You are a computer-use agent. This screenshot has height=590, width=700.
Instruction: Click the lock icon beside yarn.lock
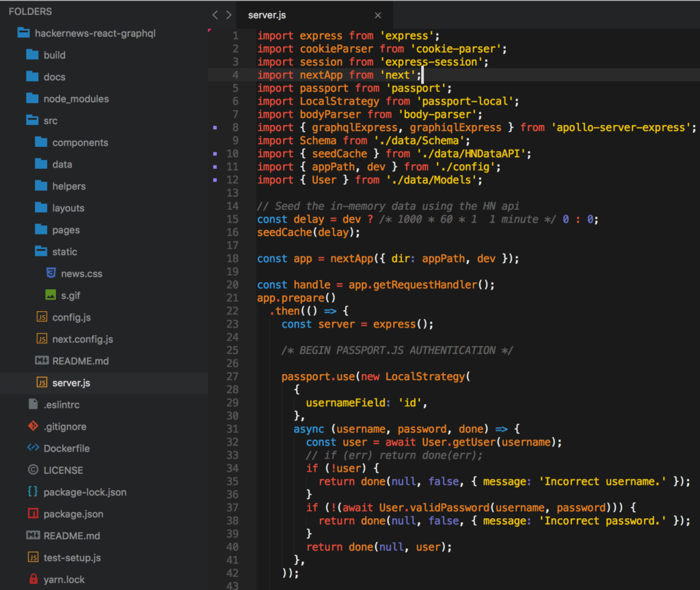click(x=32, y=579)
